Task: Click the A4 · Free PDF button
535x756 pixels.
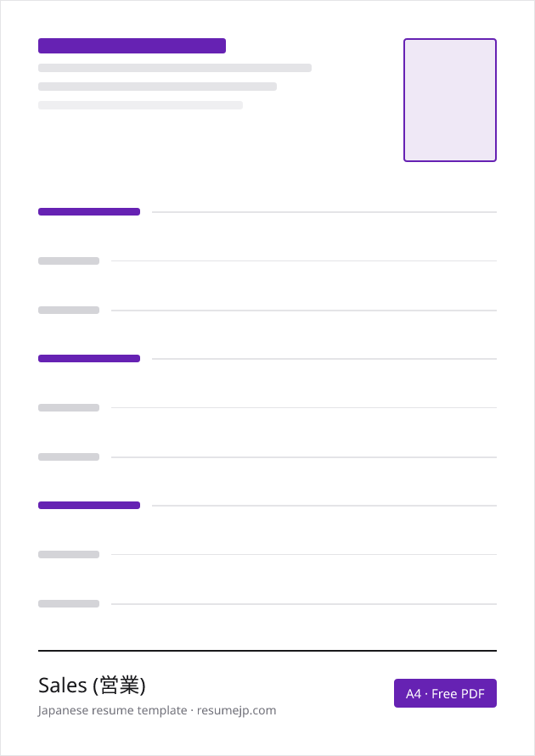Action: [445, 693]
